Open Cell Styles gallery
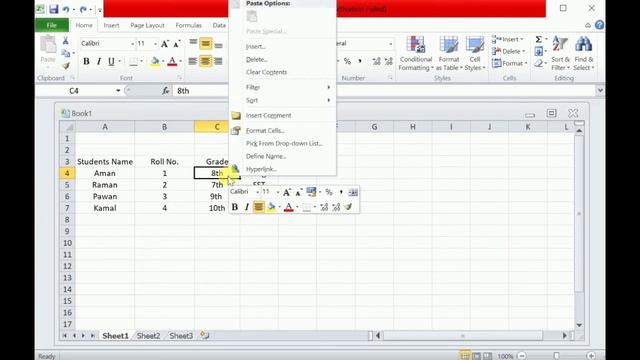Screen dimensions: 640x360 click(x=475, y=54)
